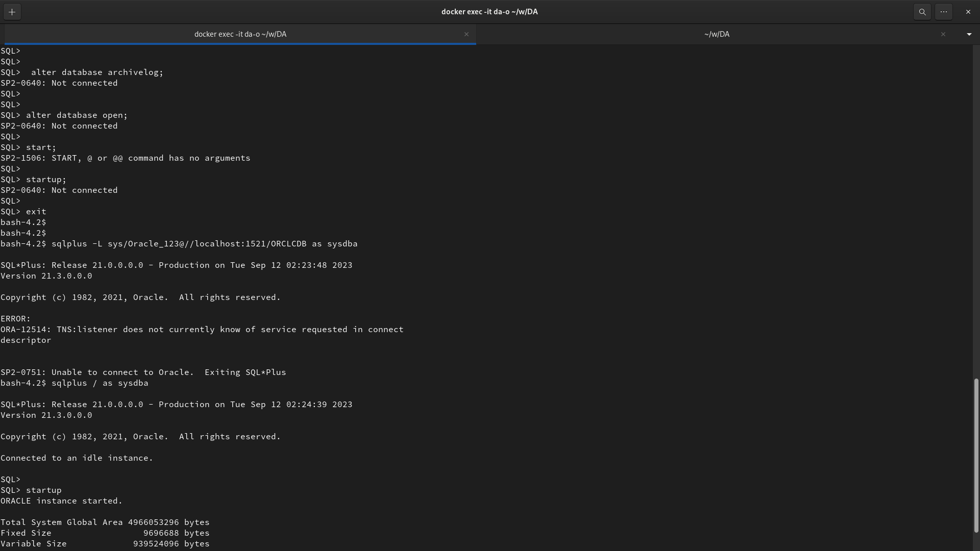Click the Total System Global Area output line
The width and height of the screenshot is (980, 551).
click(105, 522)
